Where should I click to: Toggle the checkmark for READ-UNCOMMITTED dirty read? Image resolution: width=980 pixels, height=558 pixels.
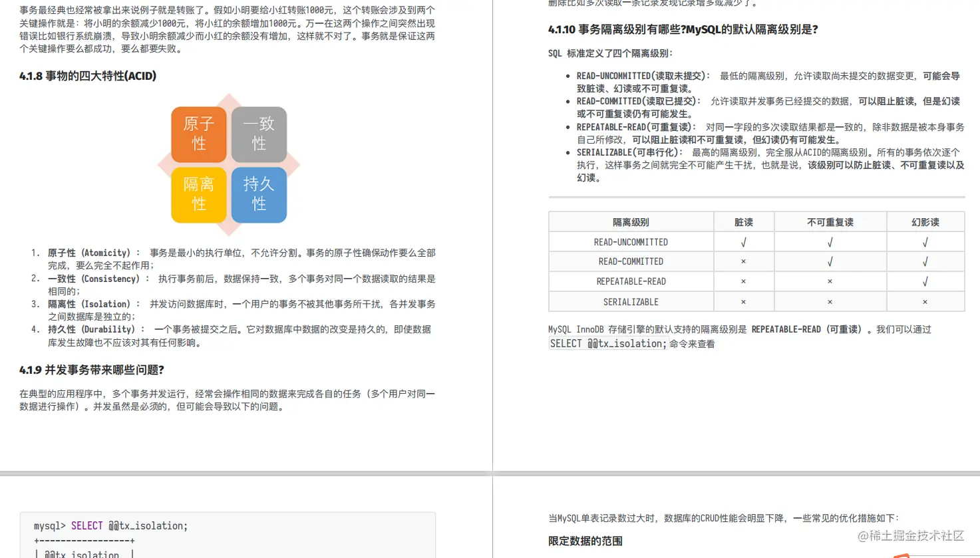744,241
